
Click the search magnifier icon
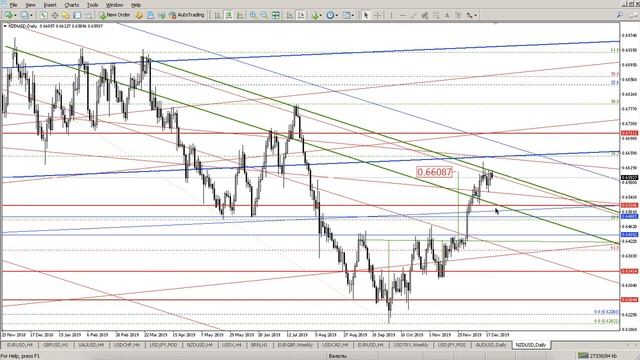620,15
